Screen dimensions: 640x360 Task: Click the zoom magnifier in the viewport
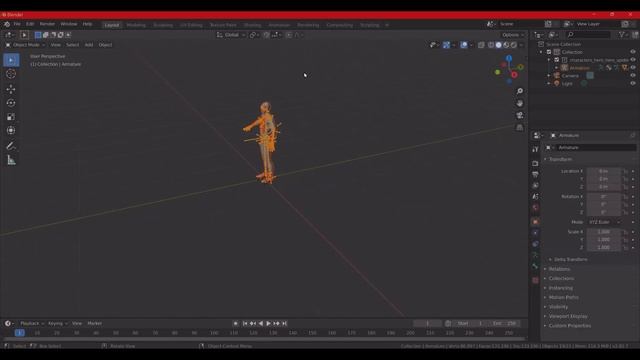(x=520, y=91)
